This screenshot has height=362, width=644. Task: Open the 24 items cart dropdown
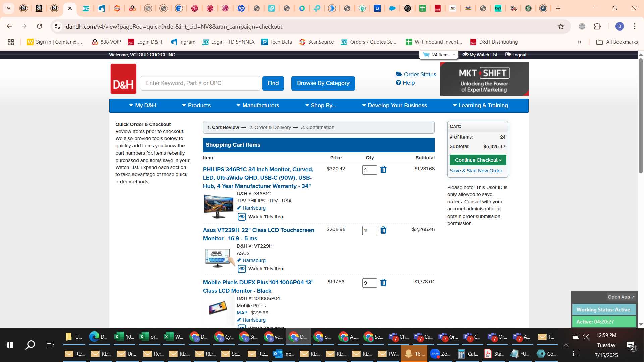[439, 55]
